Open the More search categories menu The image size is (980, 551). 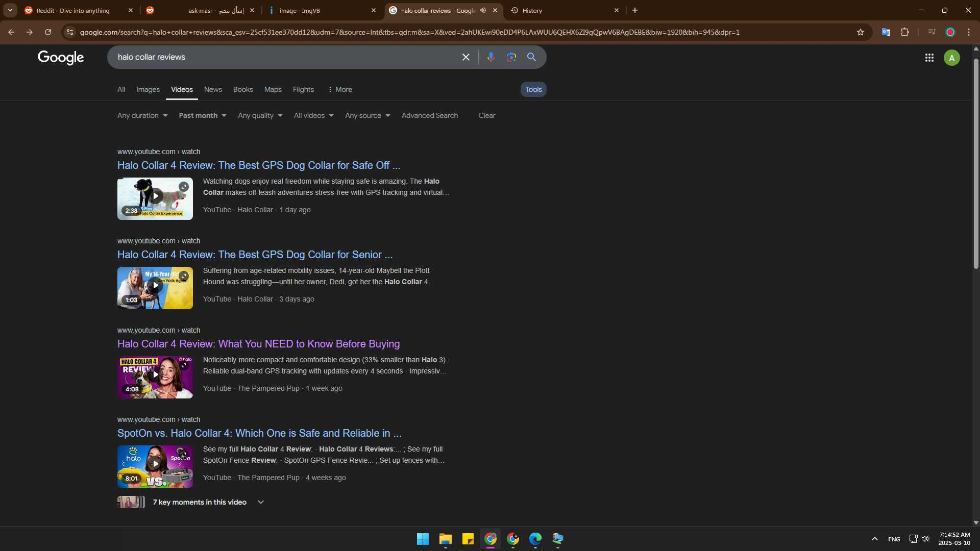coord(340,89)
